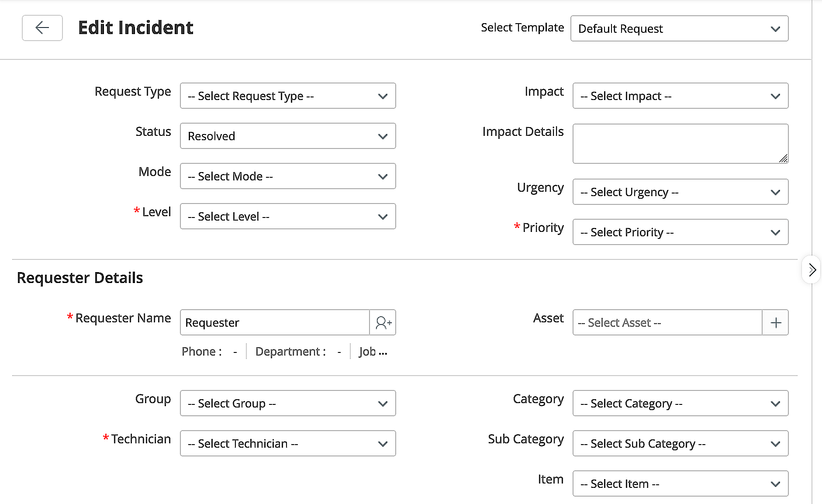
Task: Select a value in the Level dropdown
Action: 287,216
